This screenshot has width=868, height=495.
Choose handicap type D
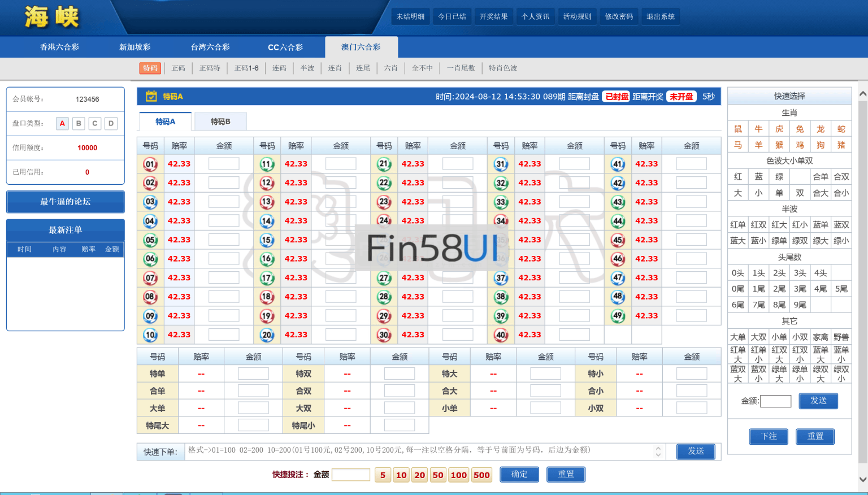[111, 123]
